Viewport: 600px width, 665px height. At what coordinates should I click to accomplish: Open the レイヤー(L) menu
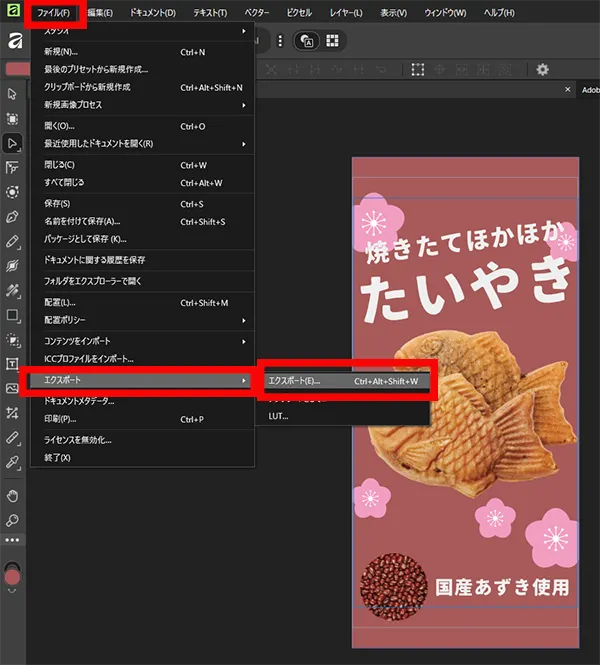(x=348, y=13)
